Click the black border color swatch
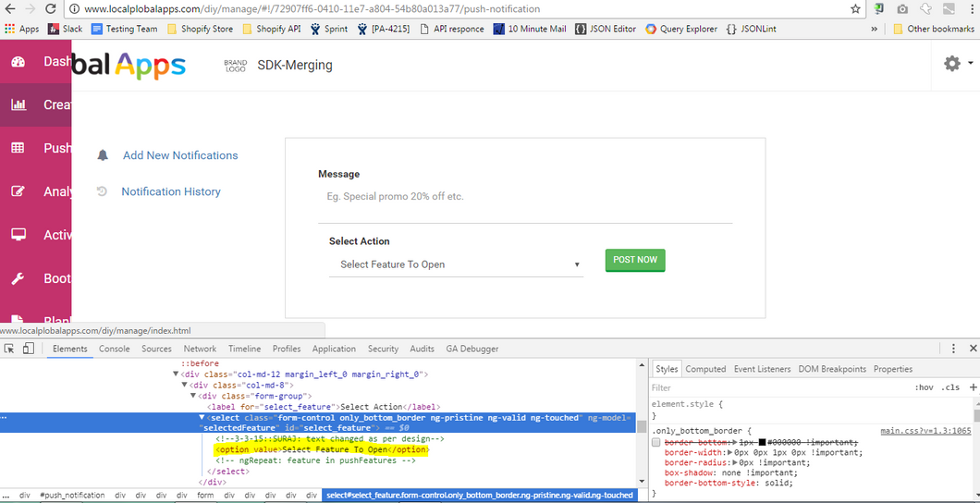This screenshot has width=980, height=503. (763, 443)
